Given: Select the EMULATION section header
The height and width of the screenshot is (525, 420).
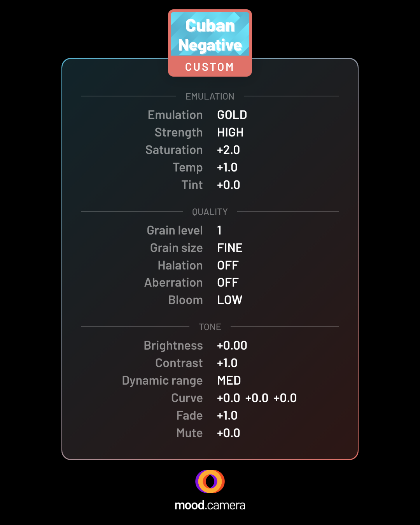Looking at the screenshot, I should point(210,96).
